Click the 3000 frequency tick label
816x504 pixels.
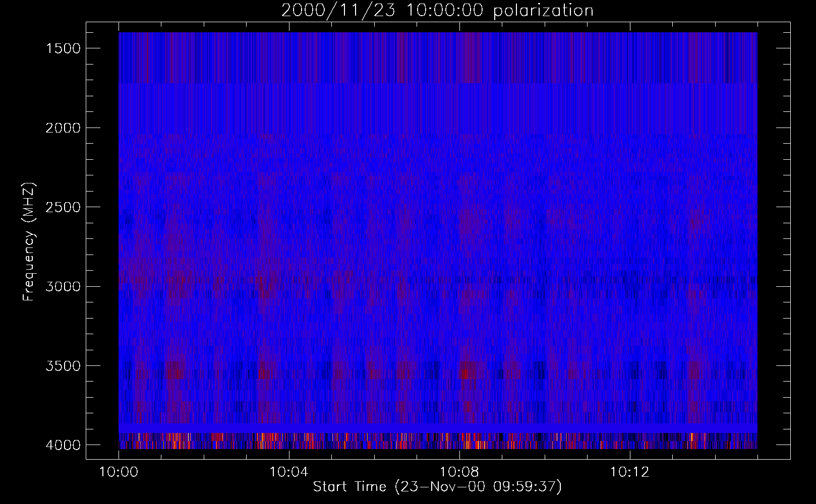63,287
